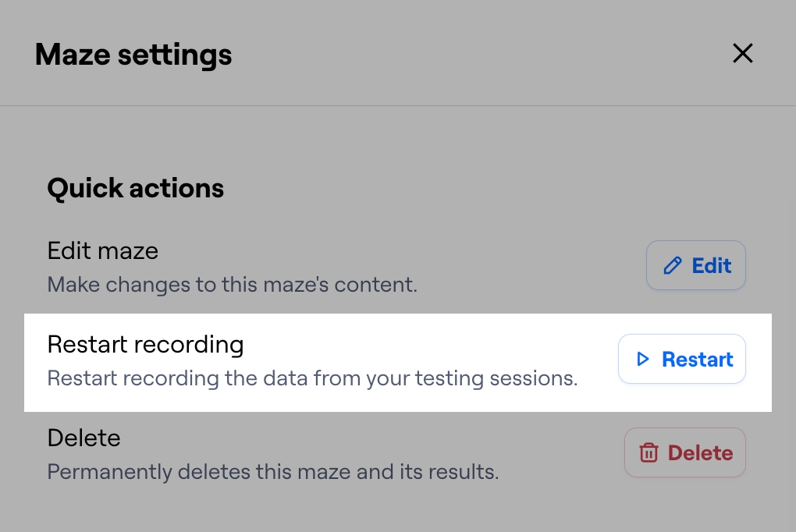Click the trash can icon in Delete button

coord(649,452)
